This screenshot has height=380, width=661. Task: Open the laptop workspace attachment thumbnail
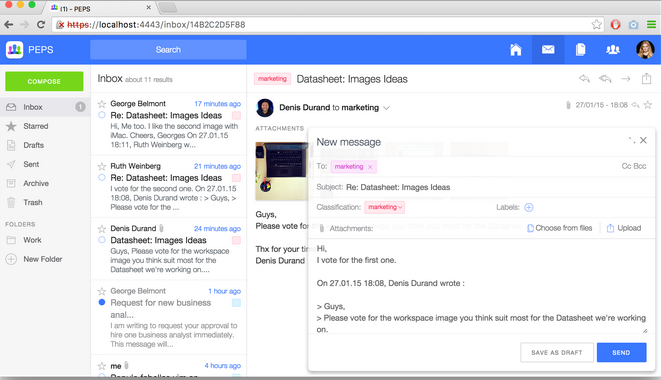[x=281, y=171]
